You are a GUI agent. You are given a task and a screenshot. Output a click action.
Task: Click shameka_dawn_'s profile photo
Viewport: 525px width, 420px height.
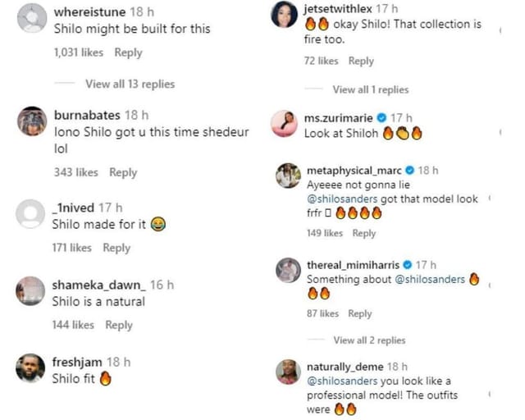(x=31, y=290)
